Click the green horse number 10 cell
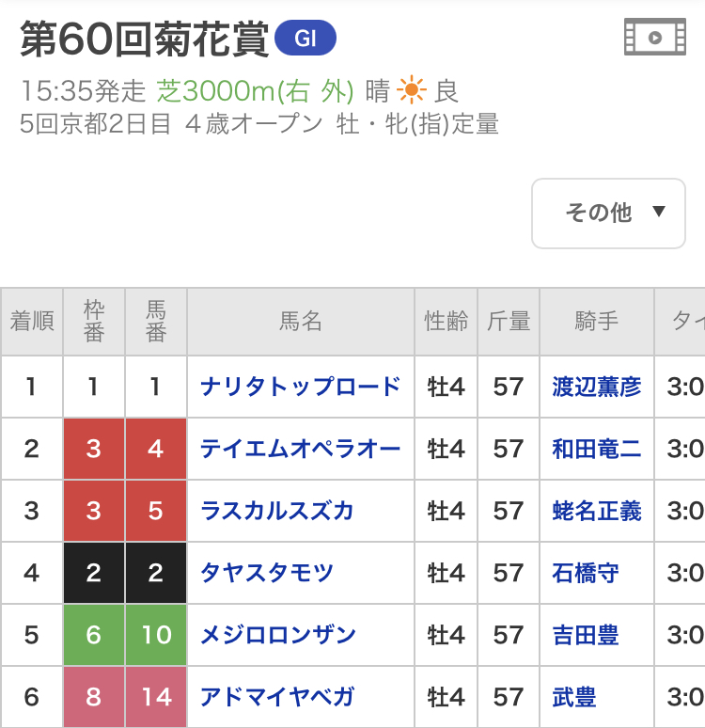The width and height of the screenshot is (705, 728). pos(156,635)
